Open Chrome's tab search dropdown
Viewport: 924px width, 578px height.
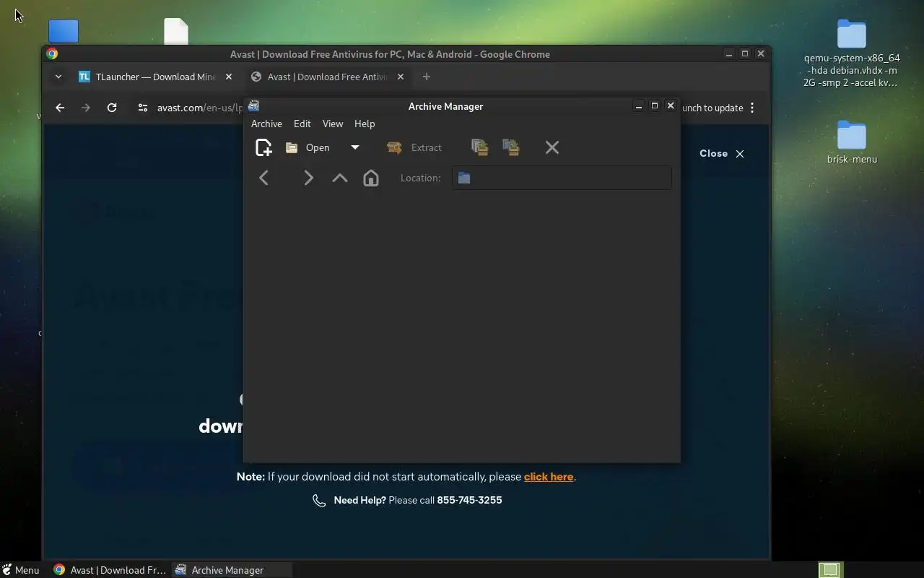pos(58,77)
